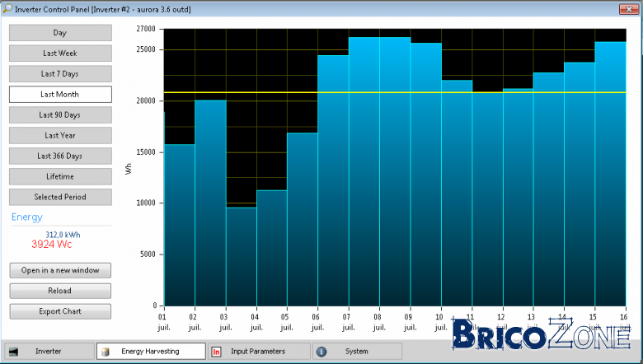643x364 pixels.
Task: Click the yellow average line on chart
Action: (395, 92)
